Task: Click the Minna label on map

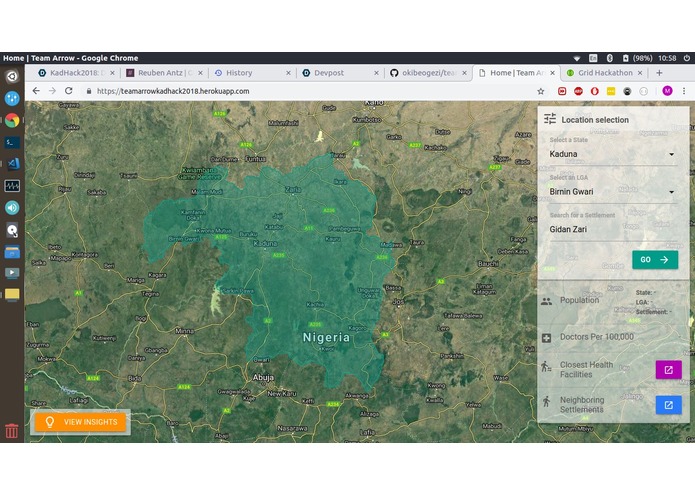Action: pos(184,331)
